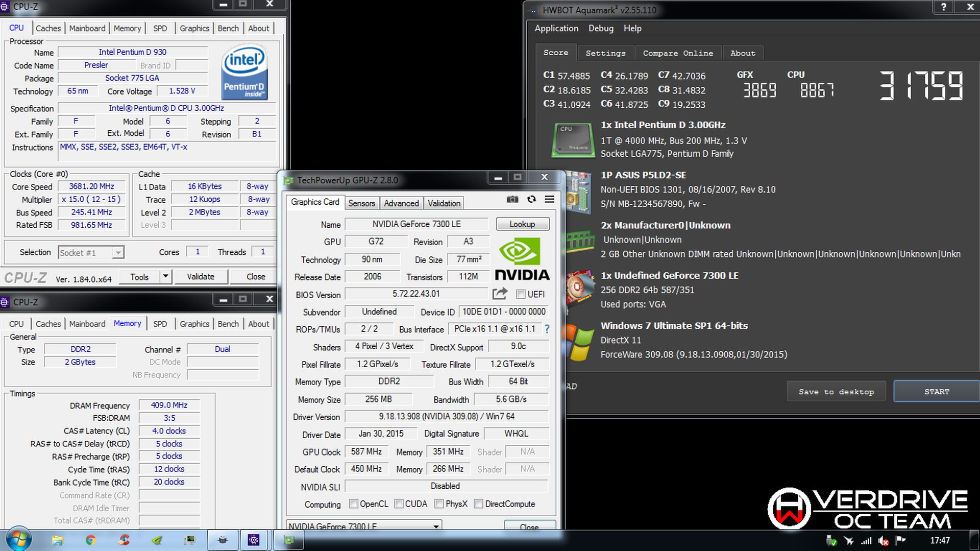Open the Windows Start menu orb
980x551 pixels.
18,539
